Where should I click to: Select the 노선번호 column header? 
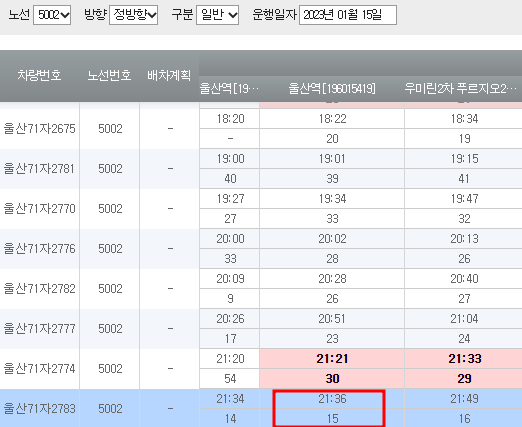[x=109, y=75]
